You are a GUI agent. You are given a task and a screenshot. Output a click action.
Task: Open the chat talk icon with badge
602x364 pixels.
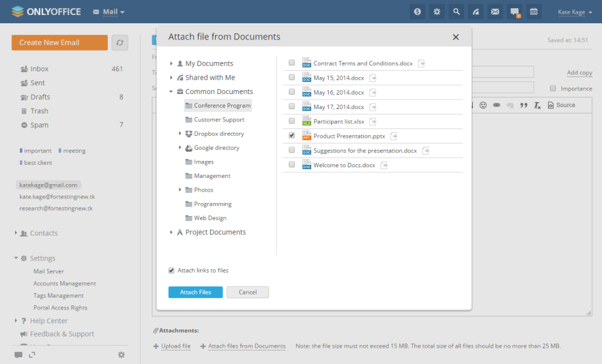515,11
